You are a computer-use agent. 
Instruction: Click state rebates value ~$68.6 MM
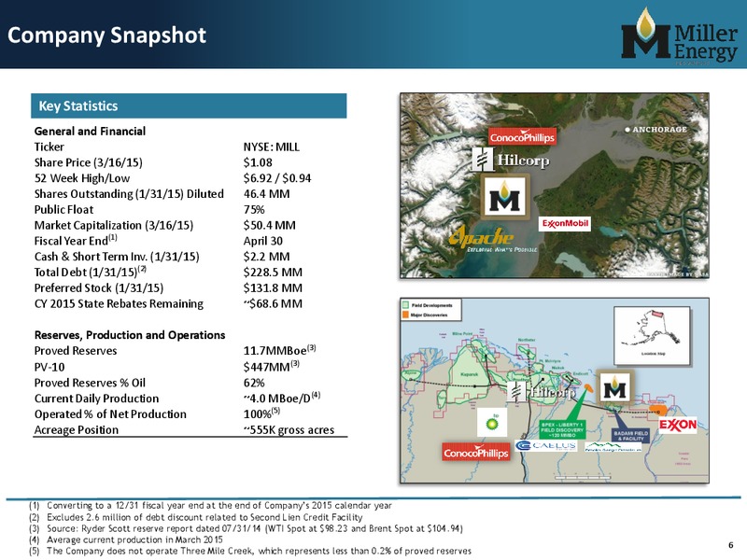pos(273,304)
